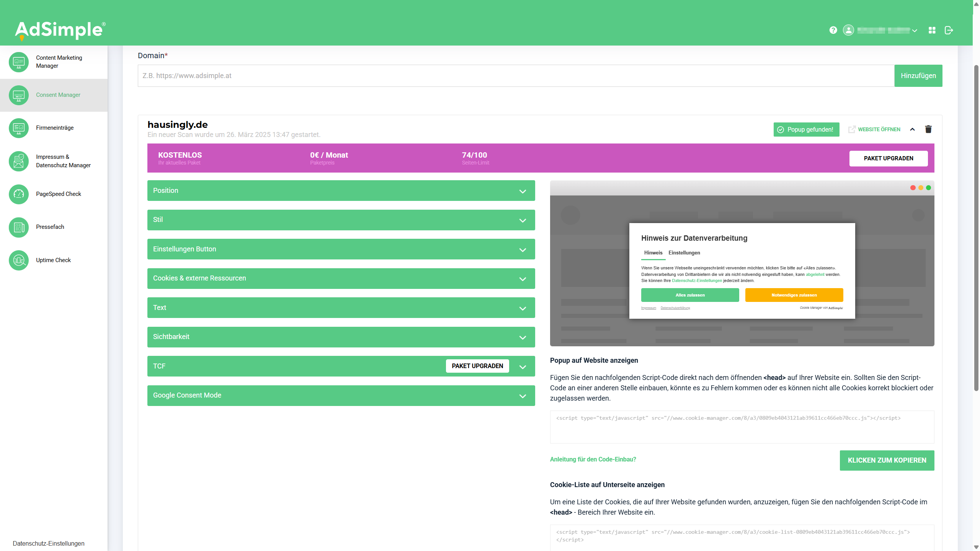Click the KLICKEN ZUM KOPIEREN button

coord(887,460)
